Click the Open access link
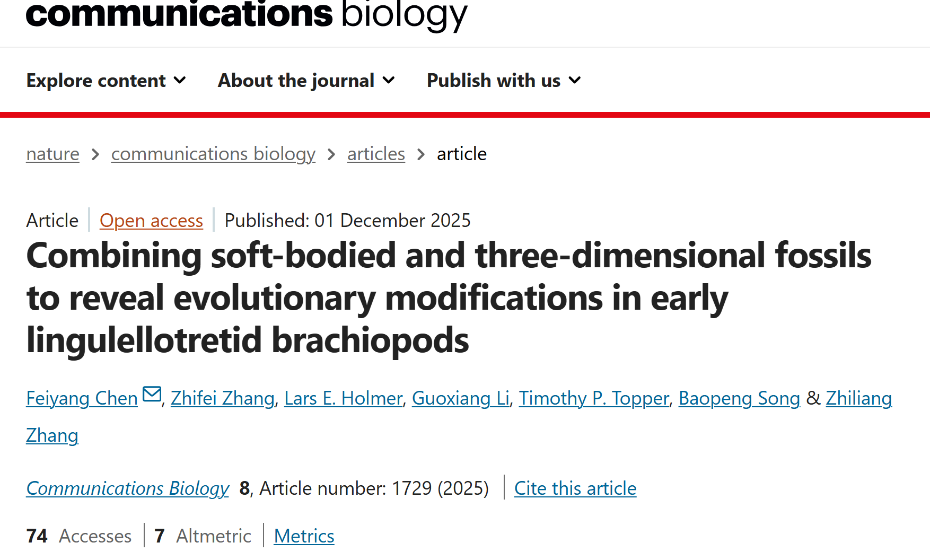The width and height of the screenshot is (930, 560). [x=151, y=221]
